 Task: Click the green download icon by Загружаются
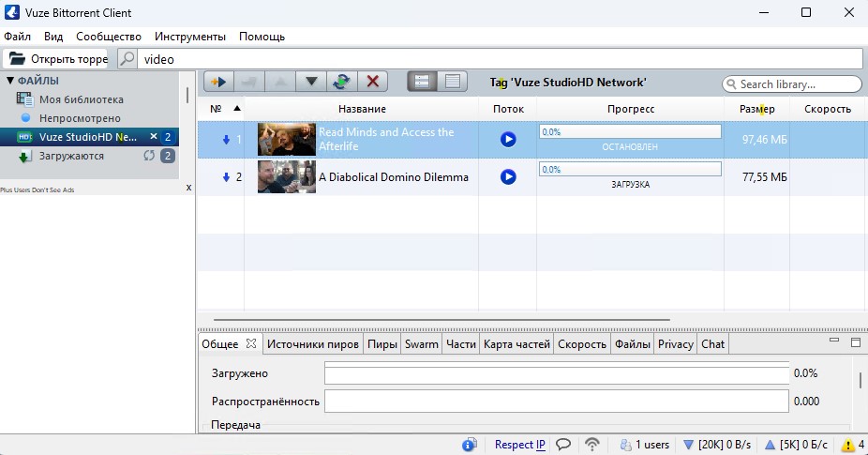coord(24,157)
